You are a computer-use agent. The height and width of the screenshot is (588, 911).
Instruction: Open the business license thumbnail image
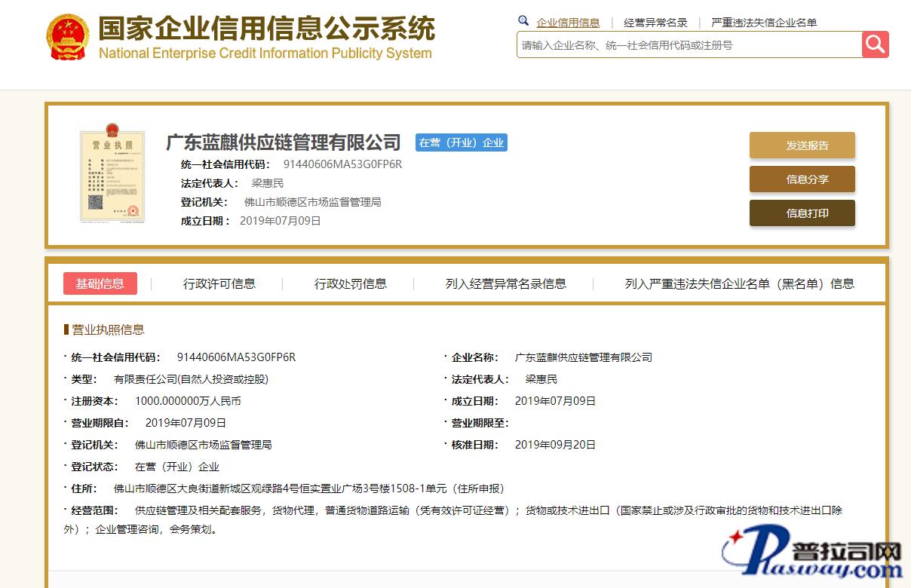pyautogui.click(x=112, y=176)
